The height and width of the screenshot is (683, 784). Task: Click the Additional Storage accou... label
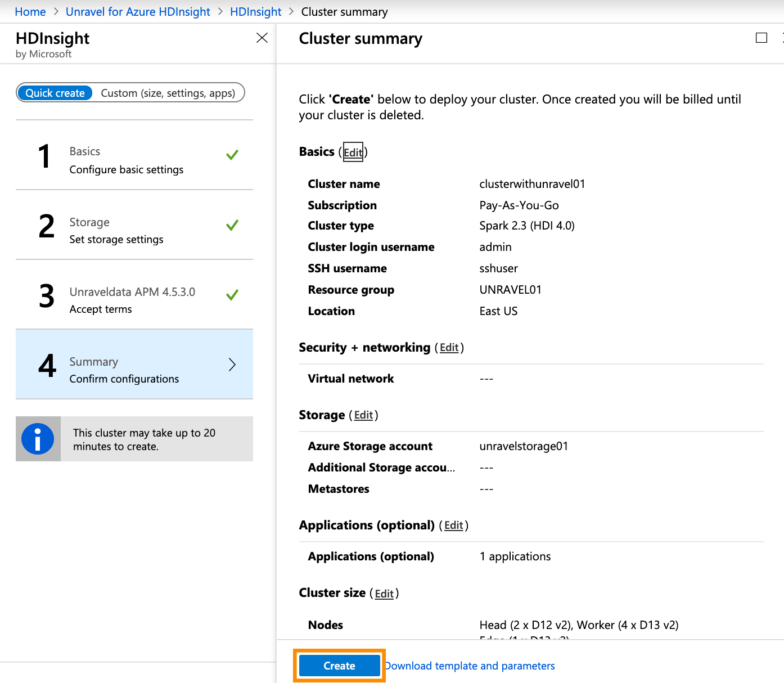382,468
